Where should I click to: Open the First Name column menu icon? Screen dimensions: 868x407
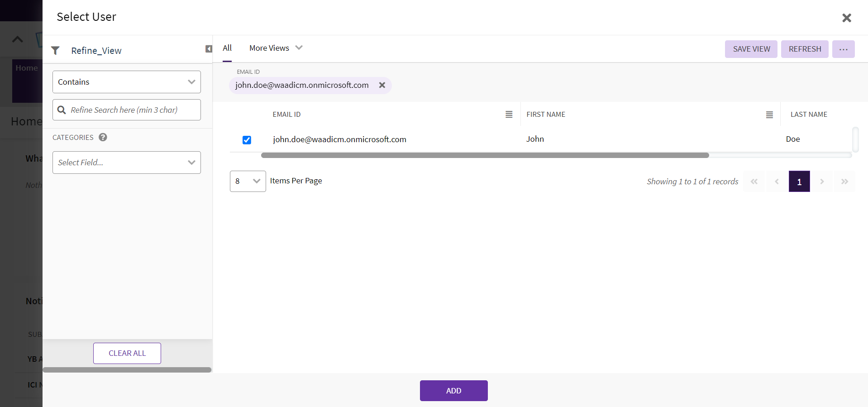(x=769, y=115)
